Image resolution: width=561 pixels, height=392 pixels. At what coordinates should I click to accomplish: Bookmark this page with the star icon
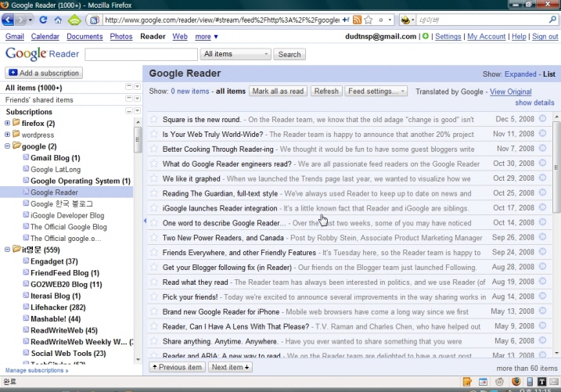point(369,20)
